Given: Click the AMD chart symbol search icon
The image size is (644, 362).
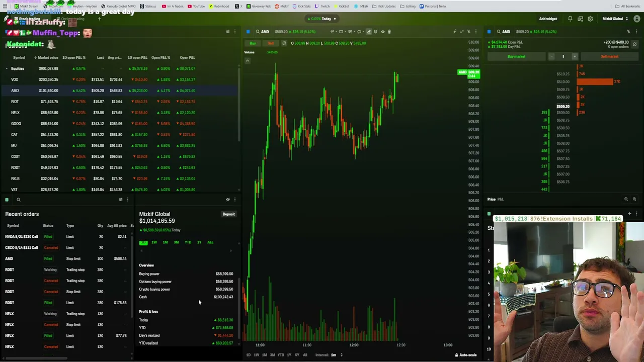Looking at the screenshot, I should coord(258,32).
